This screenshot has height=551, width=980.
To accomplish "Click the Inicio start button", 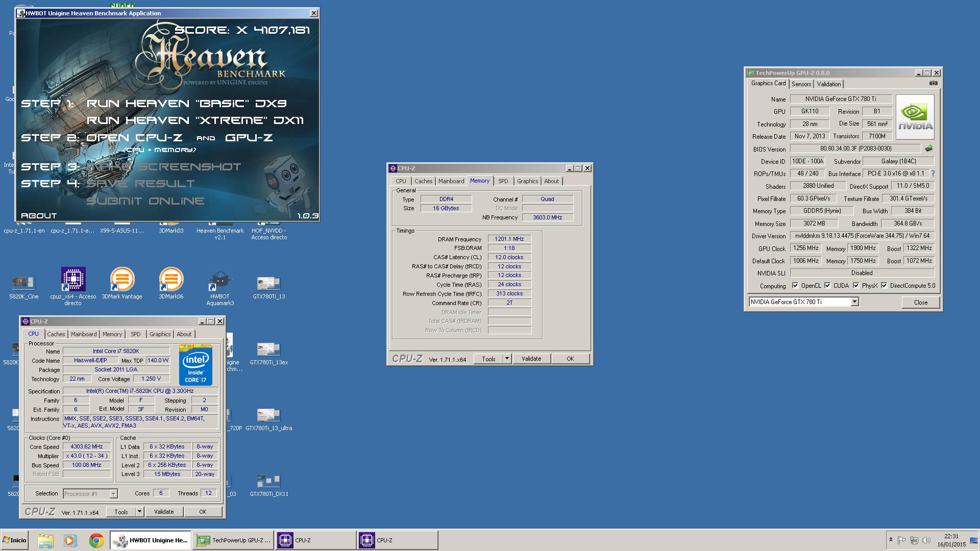I will click(14, 540).
